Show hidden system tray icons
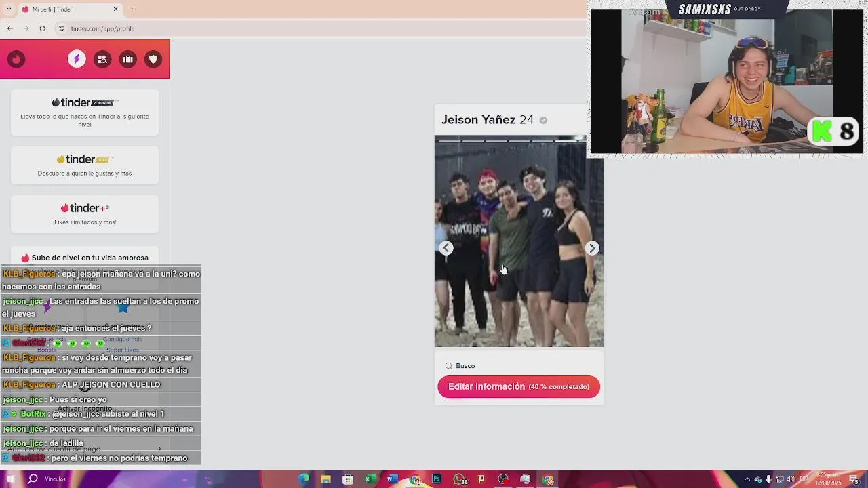The width and height of the screenshot is (868, 488). tap(747, 479)
